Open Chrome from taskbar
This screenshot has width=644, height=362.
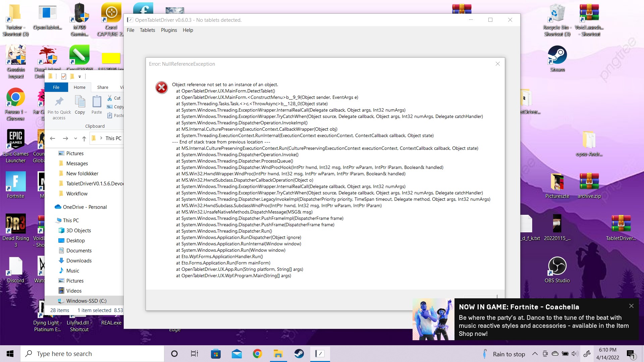point(257,354)
